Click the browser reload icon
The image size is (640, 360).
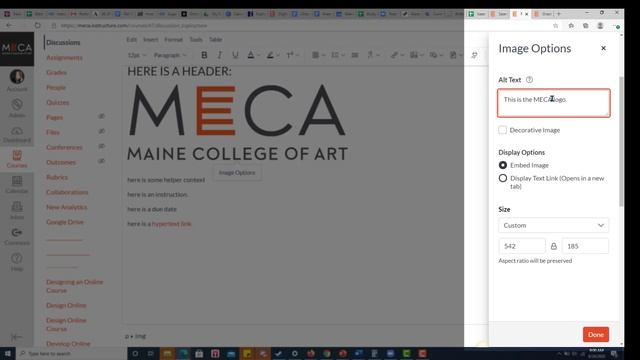[x=38, y=25]
